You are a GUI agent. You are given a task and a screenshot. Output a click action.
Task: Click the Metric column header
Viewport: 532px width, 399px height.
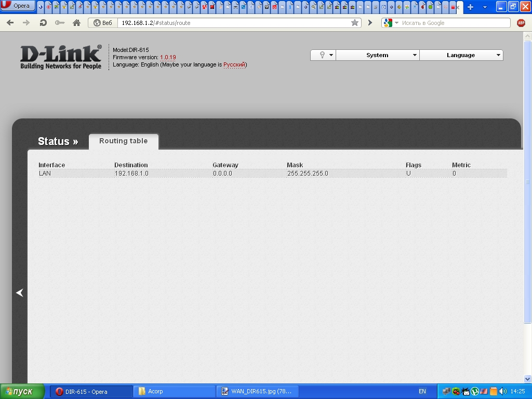click(461, 165)
